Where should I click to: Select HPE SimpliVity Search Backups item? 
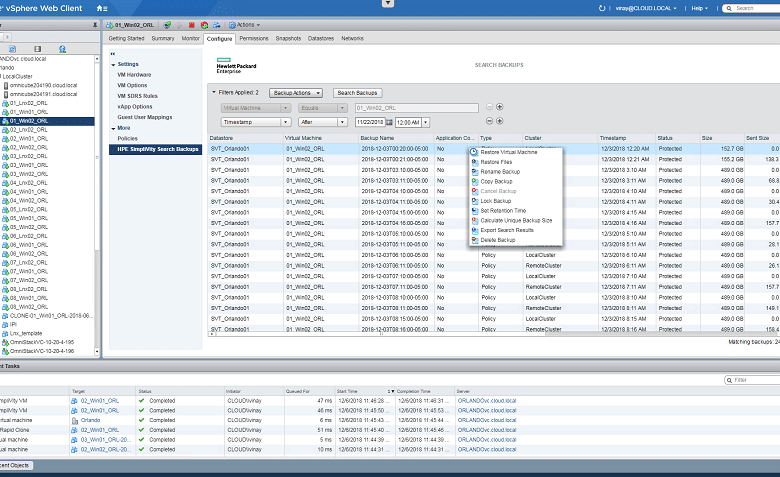click(x=156, y=149)
